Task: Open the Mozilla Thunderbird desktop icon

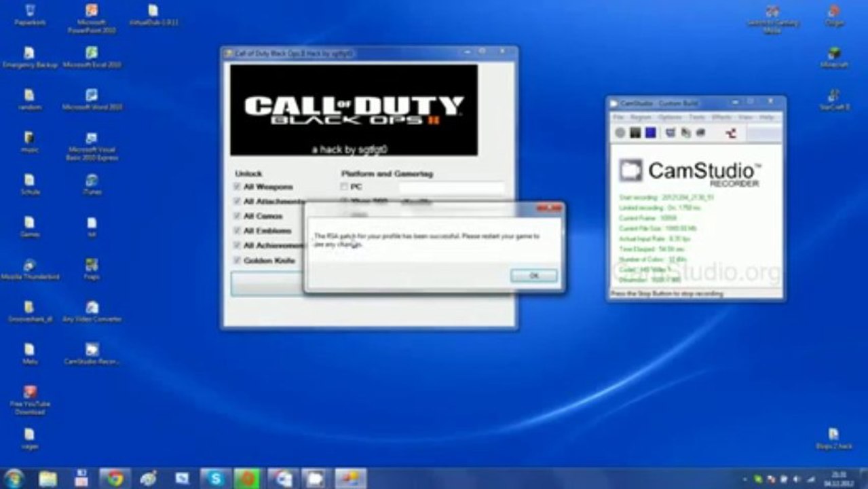Action: tap(30, 268)
